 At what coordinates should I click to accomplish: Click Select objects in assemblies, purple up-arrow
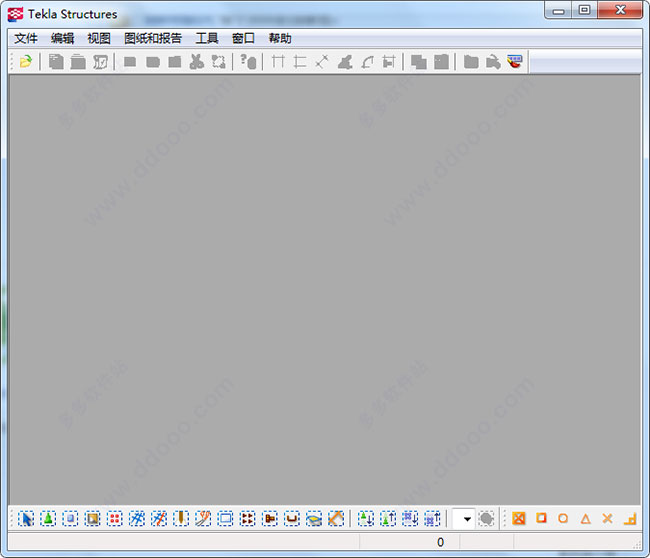pyautogui.click(x=432, y=519)
